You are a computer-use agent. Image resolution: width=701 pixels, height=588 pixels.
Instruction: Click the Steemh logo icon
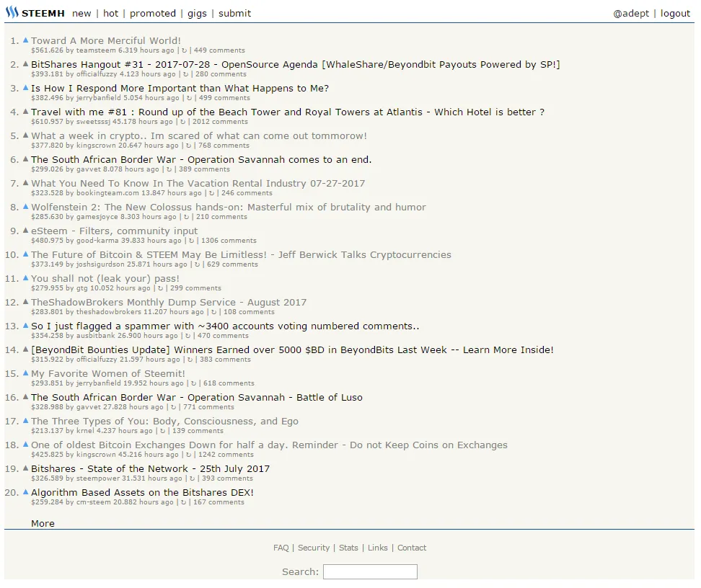12,12
